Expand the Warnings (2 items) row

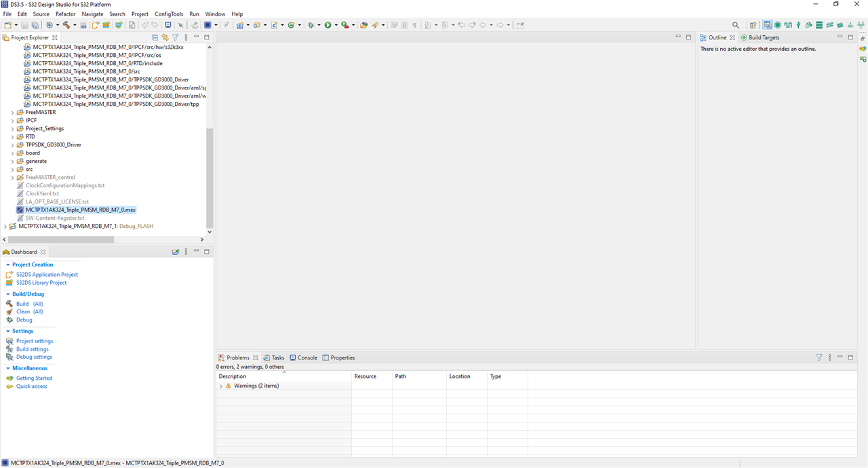pos(221,386)
